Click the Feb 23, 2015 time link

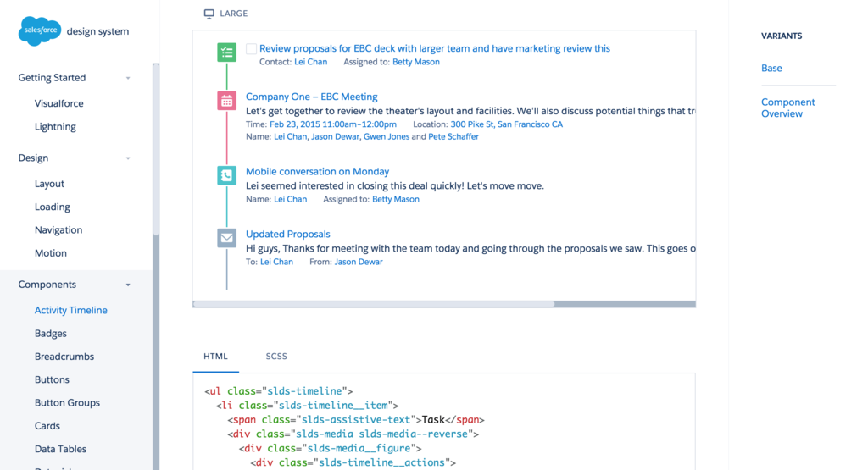(x=332, y=124)
